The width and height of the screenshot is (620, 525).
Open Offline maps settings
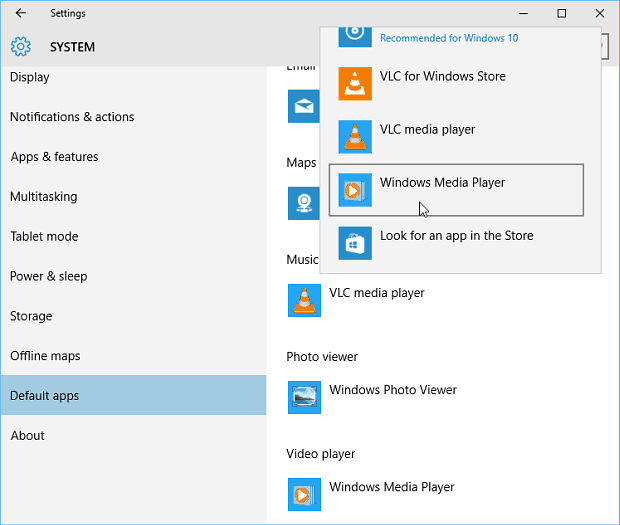coord(133,356)
